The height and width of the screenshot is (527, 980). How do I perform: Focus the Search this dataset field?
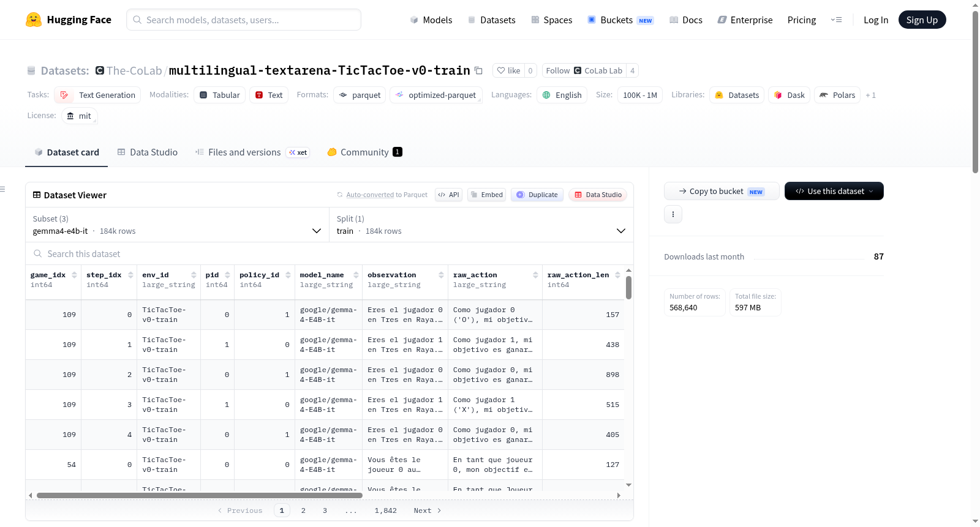(330, 253)
